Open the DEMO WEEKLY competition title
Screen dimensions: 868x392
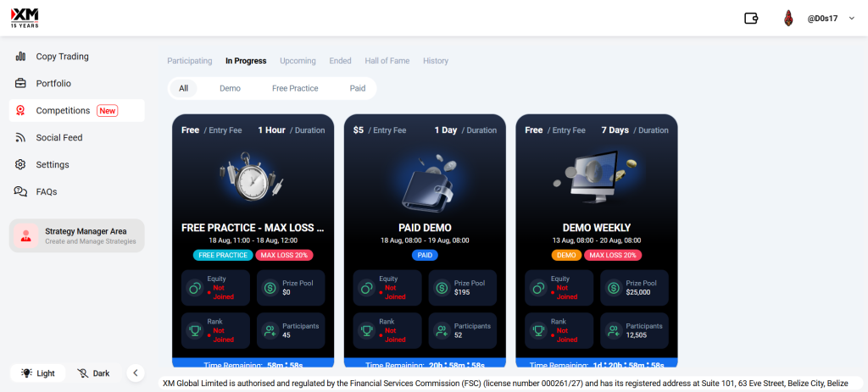pos(597,228)
